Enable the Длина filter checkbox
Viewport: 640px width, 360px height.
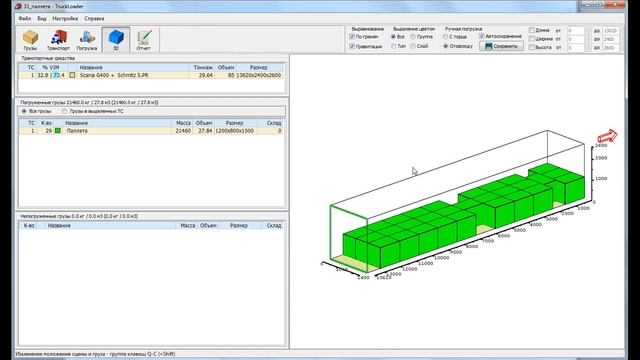[532, 30]
